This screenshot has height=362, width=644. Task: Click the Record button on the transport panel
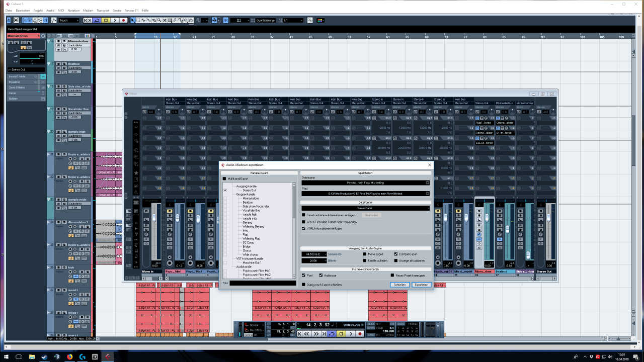click(360, 334)
